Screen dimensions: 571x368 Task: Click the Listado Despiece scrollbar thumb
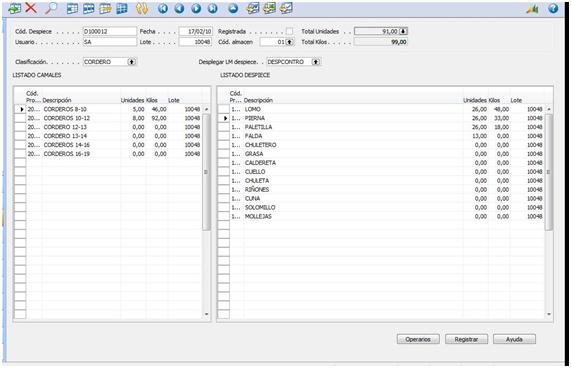549,172
